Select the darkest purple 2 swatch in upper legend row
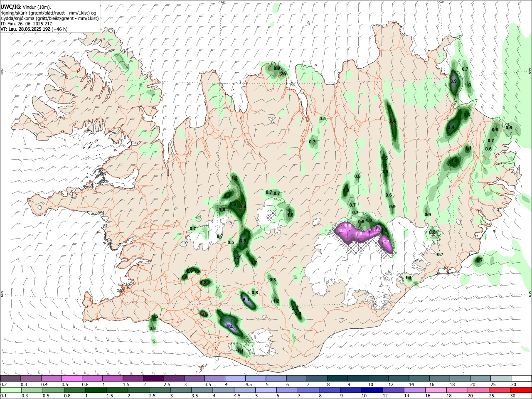Image resolution: width=532 pixels, height=399 pixels. point(153,379)
